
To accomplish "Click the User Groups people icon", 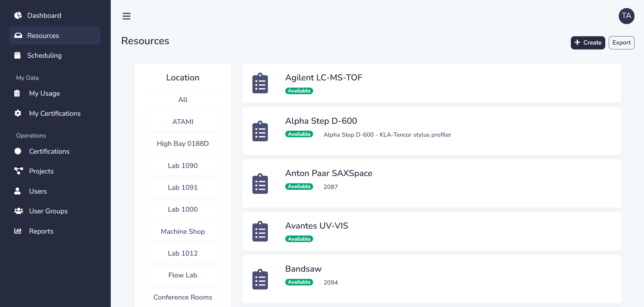I will click(x=18, y=211).
